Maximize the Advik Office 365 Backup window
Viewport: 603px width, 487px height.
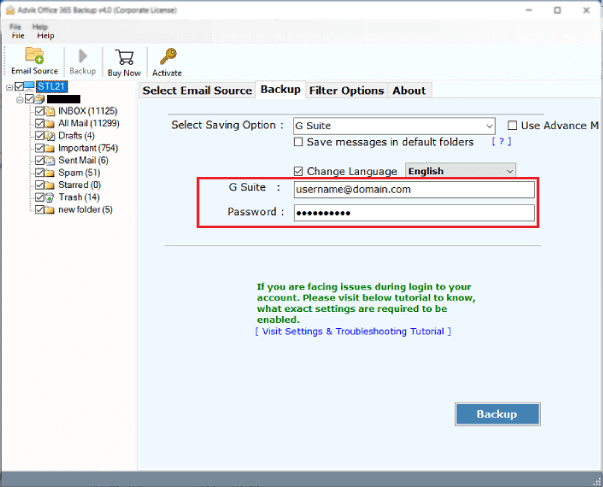(557, 10)
